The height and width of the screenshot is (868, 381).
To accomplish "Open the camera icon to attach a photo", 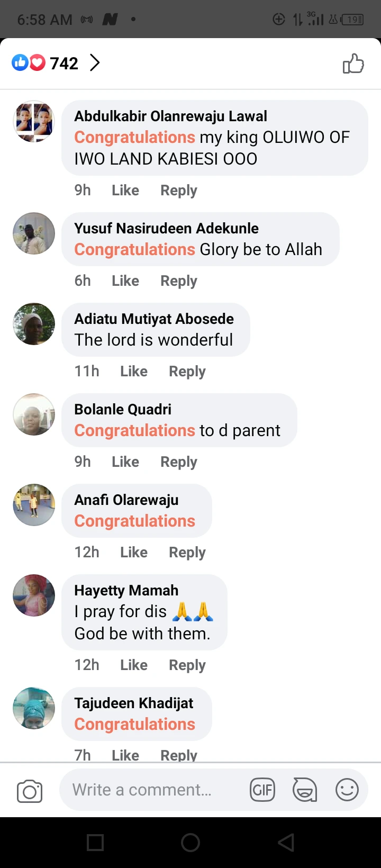I will (30, 791).
